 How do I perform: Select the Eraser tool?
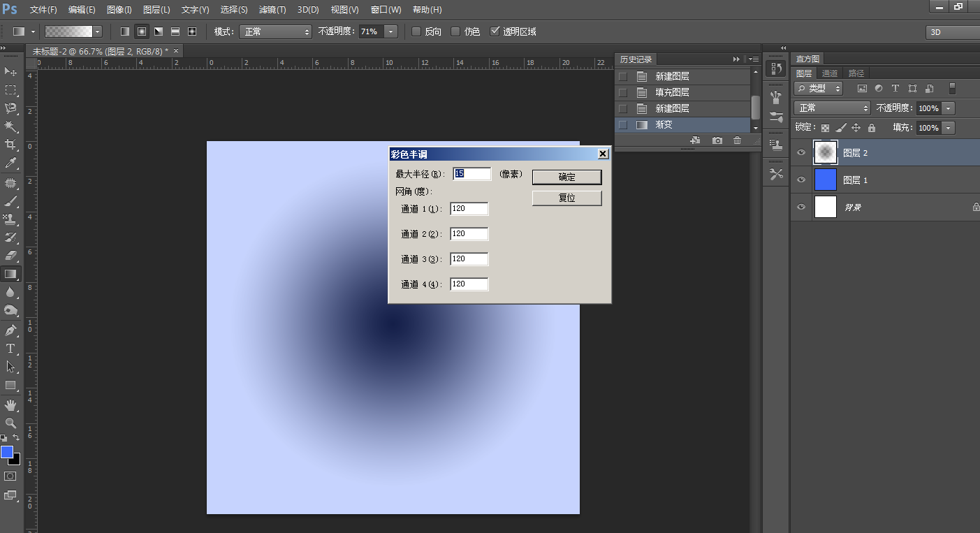[10, 256]
